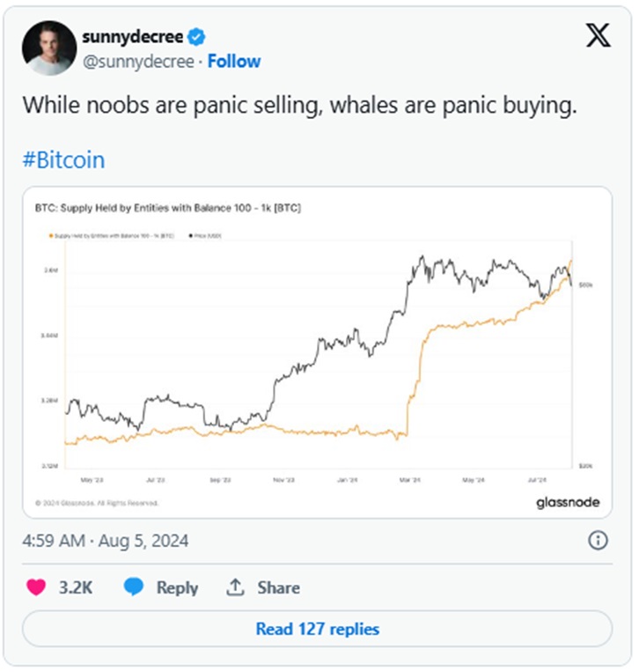Open the #Bitcoin hashtag

click(64, 160)
